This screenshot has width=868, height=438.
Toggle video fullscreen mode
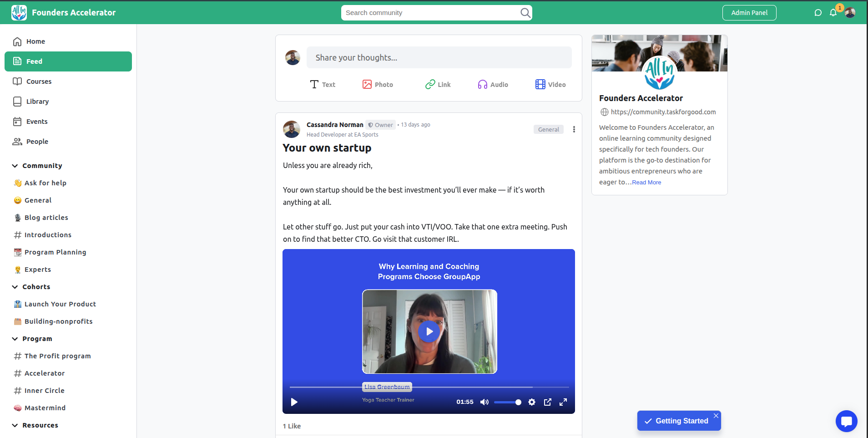pyautogui.click(x=563, y=402)
